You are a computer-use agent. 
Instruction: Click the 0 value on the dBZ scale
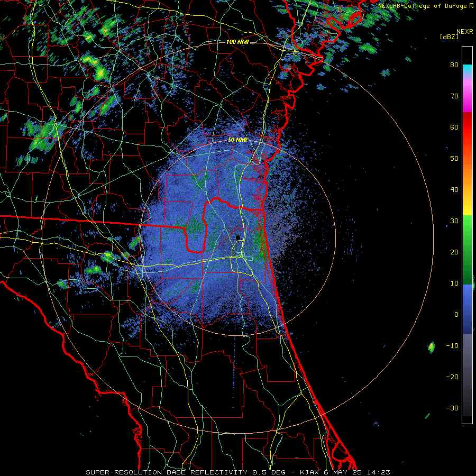[x=456, y=315]
